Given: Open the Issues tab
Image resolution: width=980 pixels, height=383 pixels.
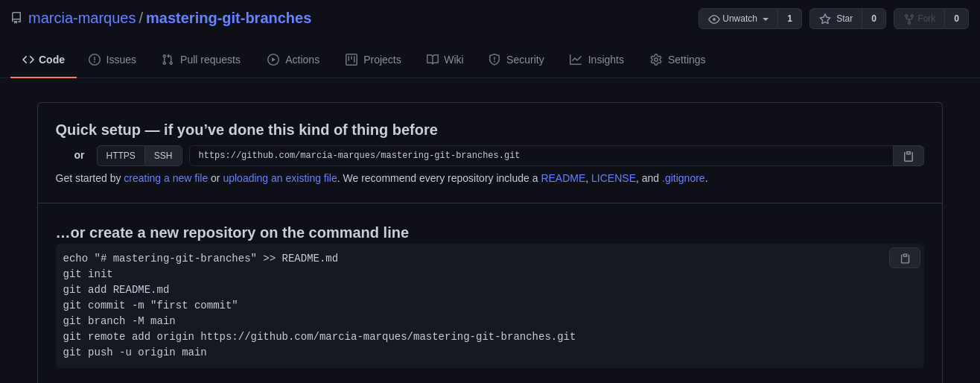Looking at the screenshot, I should click(x=112, y=60).
